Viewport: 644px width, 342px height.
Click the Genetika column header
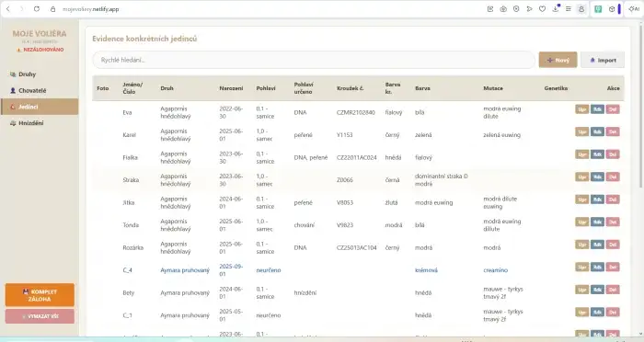tap(556, 88)
